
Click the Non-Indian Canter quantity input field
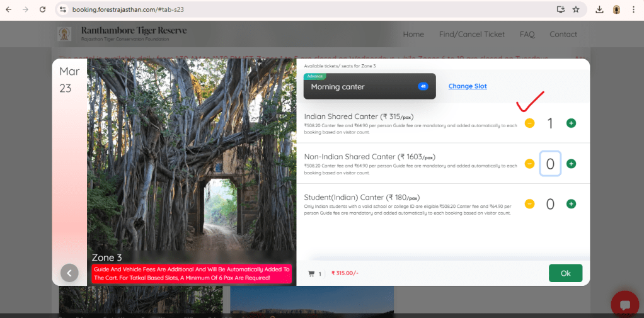click(550, 164)
